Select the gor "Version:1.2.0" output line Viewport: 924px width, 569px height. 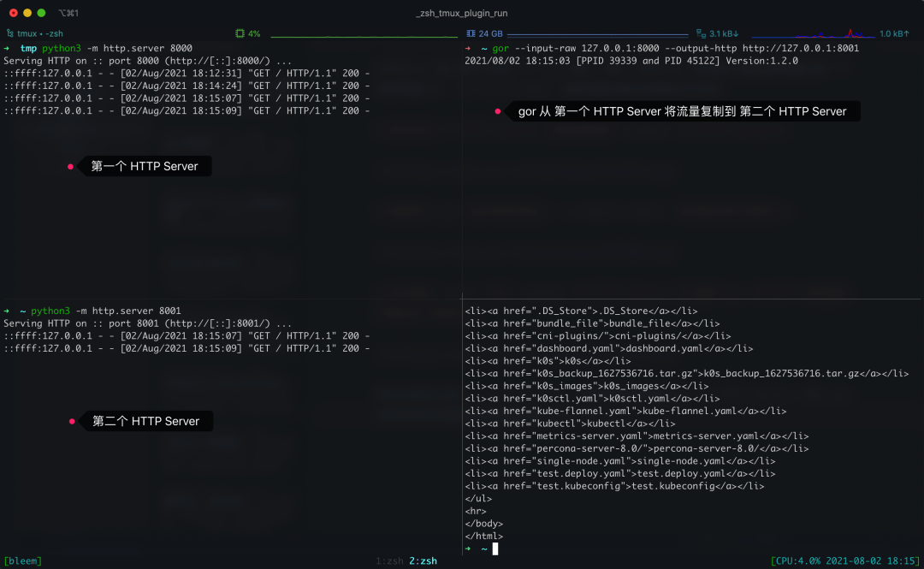point(631,61)
